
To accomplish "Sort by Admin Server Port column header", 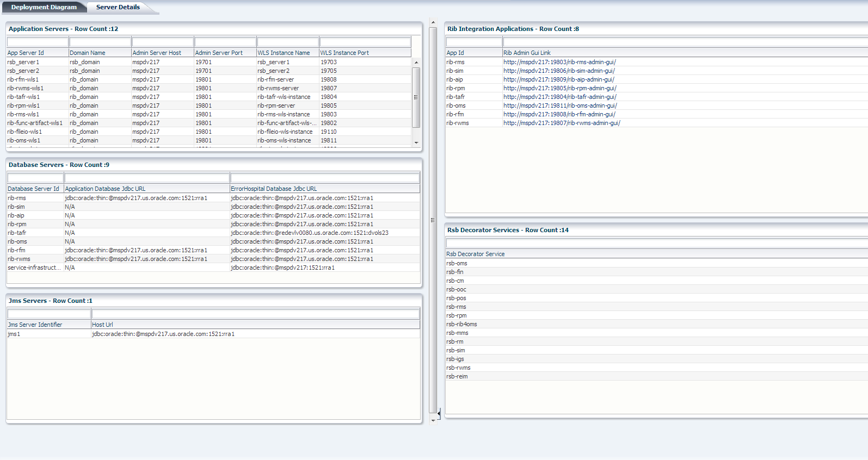I will coord(225,53).
